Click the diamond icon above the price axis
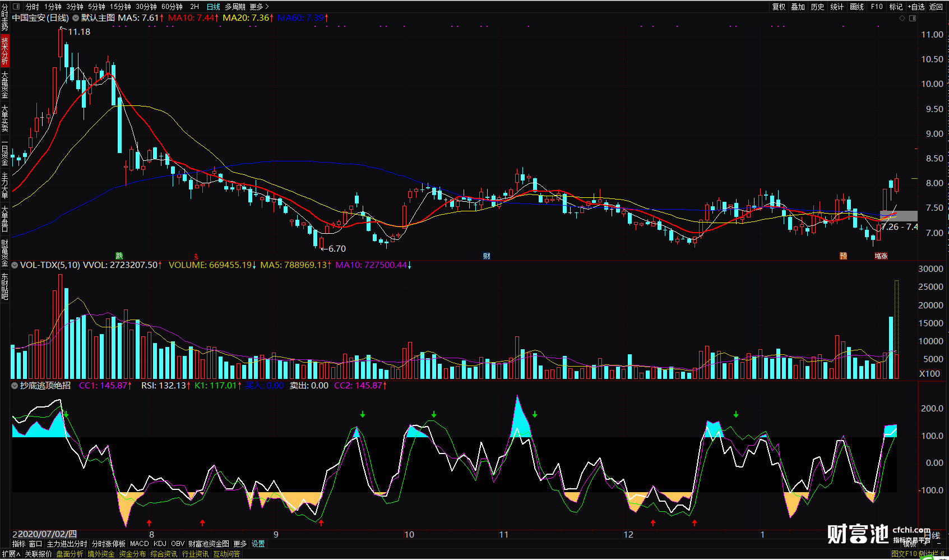Viewport: 949px width, 560px height. pos(902,18)
